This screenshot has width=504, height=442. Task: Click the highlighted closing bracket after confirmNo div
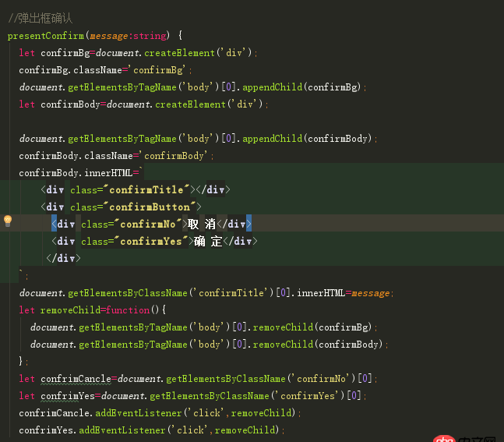248,223
